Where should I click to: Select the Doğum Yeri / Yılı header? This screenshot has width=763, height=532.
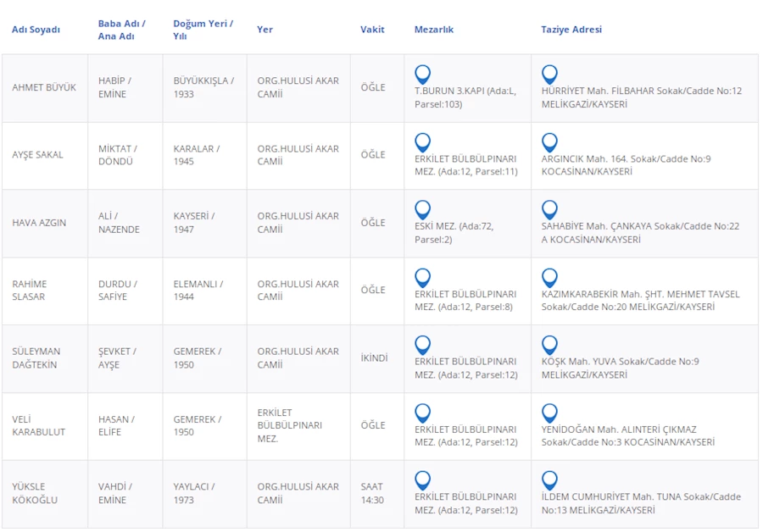pos(203,30)
